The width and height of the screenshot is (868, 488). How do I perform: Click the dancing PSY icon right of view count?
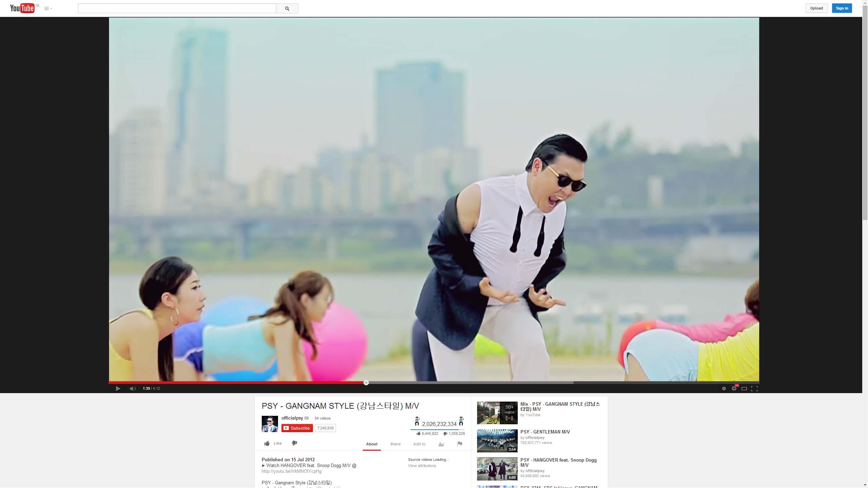point(461,421)
